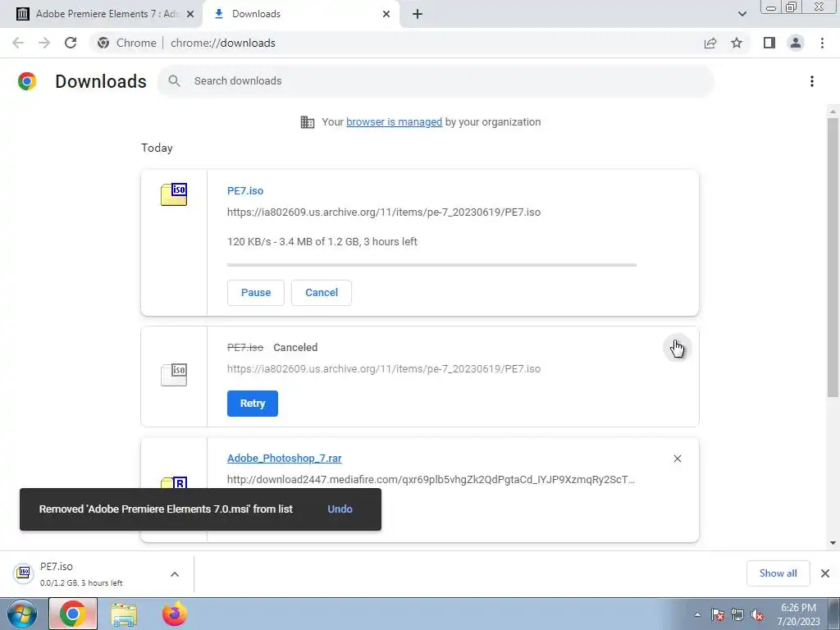
Task: Click the page vertical scrollbar thumb
Action: pyautogui.click(x=833, y=257)
